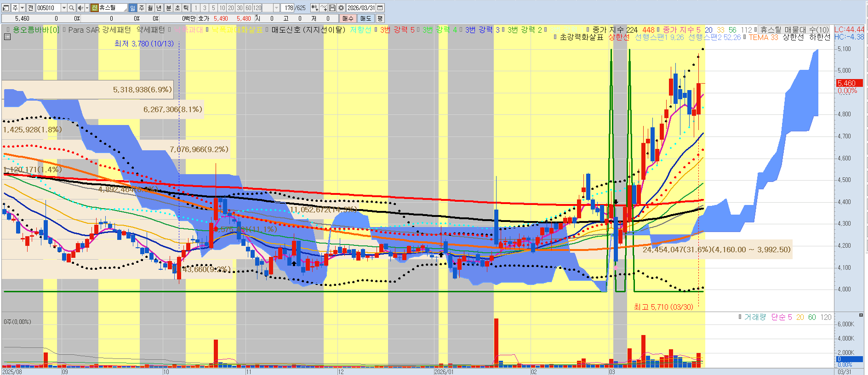This screenshot has width=868, height=375.
Task: Switch chart to minute (분) period
Action: [169, 8]
